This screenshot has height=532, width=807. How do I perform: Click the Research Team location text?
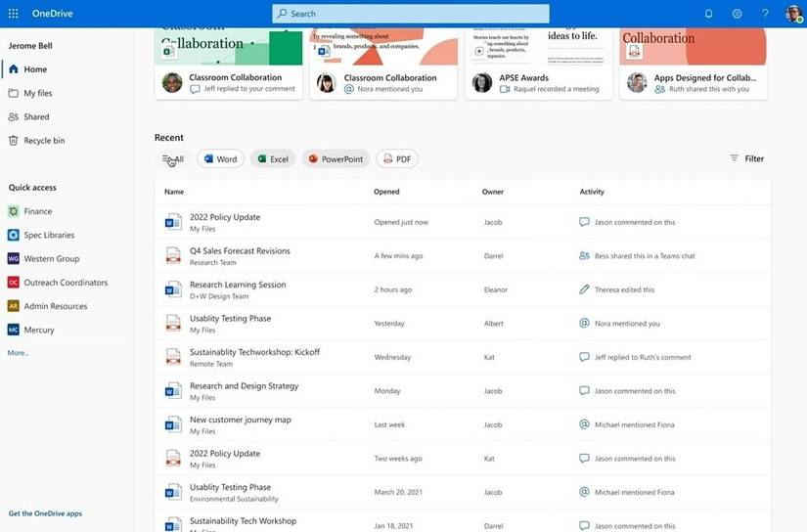click(x=213, y=262)
